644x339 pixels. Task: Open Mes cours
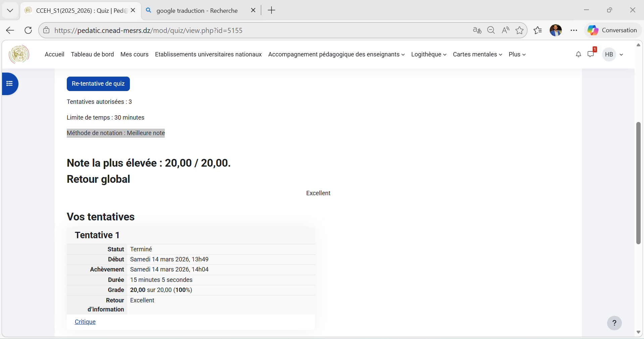point(134,54)
